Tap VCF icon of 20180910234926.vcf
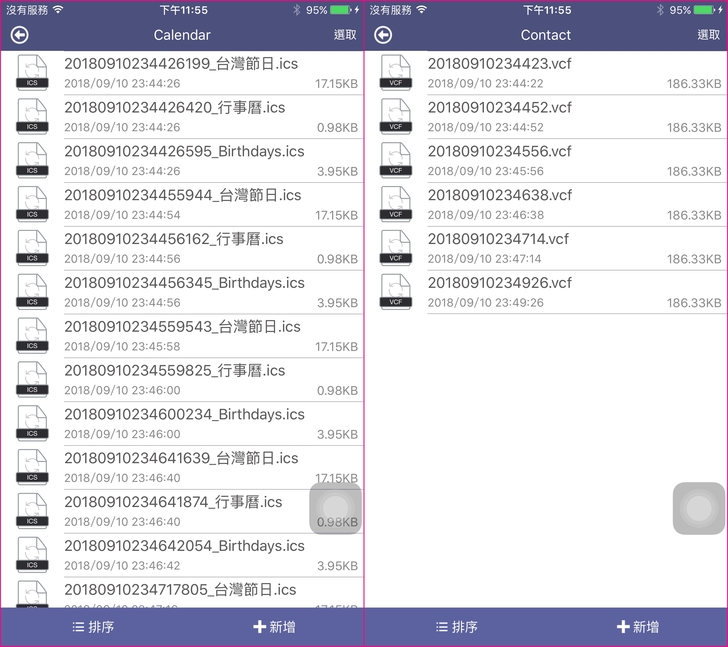 [x=396, y=291]
